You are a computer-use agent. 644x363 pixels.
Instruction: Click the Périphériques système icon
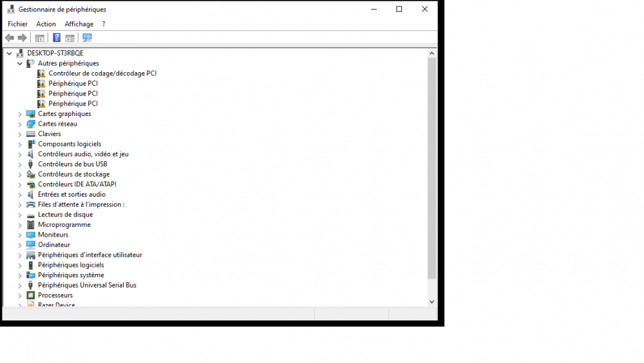click(30, 275)
